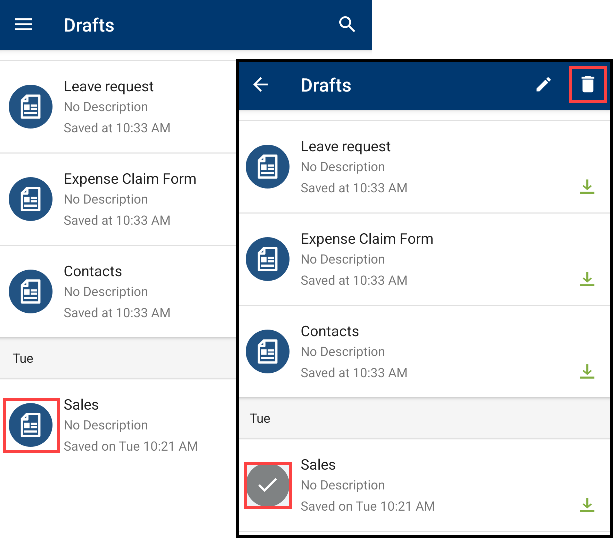The width and height of the screenshot is (613, 538).
Task: Download the Leave request draft
Action: point(587,187)
